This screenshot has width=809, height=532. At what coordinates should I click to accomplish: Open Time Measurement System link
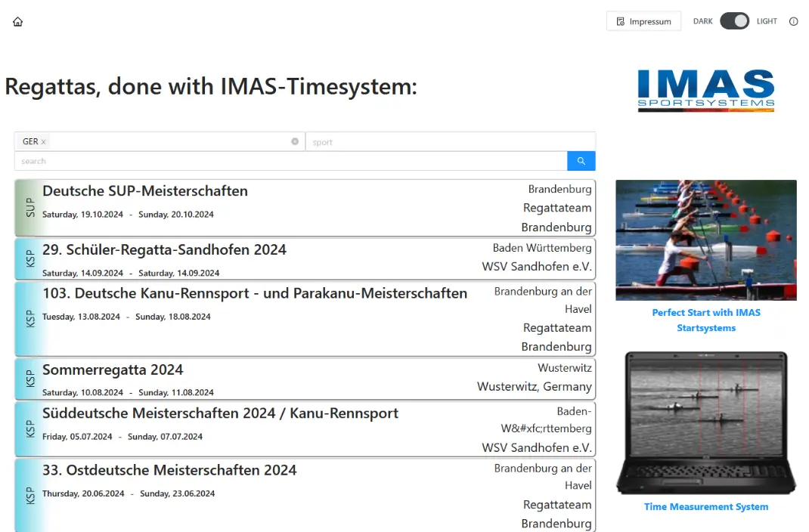(706, 507)
